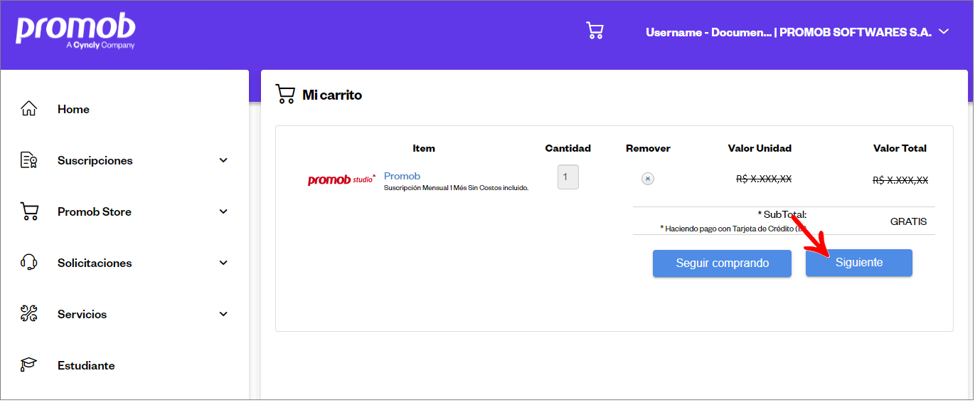The image size is (980, 408).
Task: Click the Solicitaciones headset icon
Action: [x=28, y=263]
